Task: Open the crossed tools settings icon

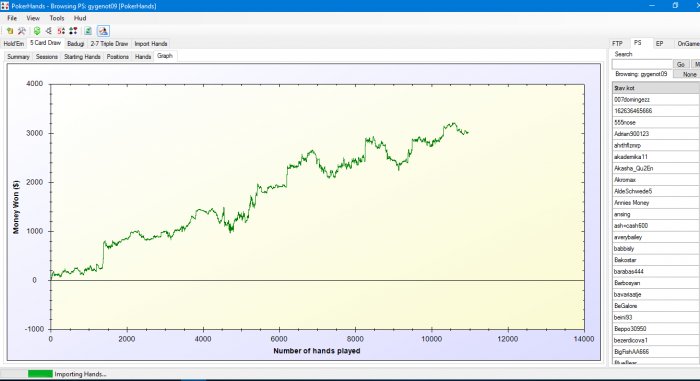Action: [x=21, y=31]
